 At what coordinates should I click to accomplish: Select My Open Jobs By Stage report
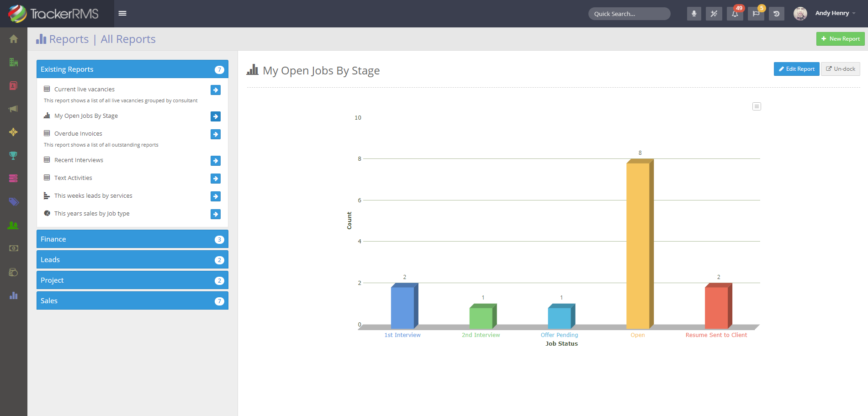pyautogui.click(x=86, y=116)
